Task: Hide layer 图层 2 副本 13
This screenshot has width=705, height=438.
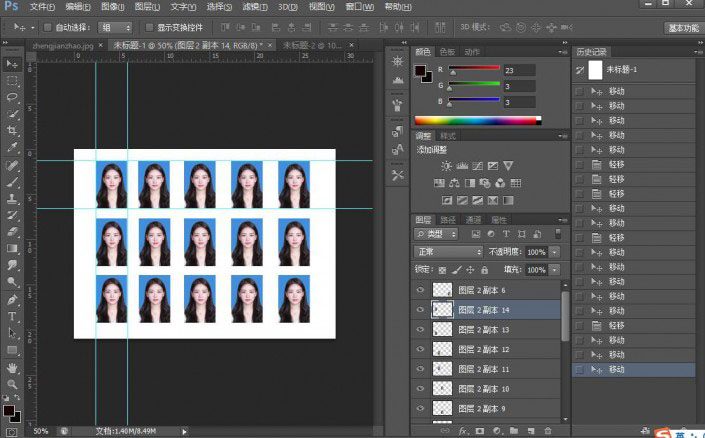Action: 420,329
